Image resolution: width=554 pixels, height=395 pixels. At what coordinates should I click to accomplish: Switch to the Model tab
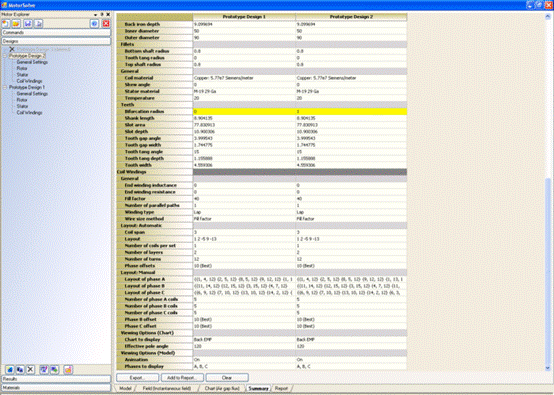coord(125,388)
